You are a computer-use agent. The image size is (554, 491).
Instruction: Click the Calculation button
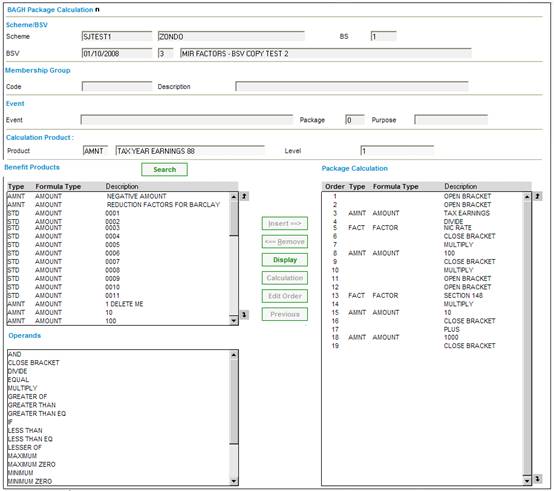[x=285, y=278]
